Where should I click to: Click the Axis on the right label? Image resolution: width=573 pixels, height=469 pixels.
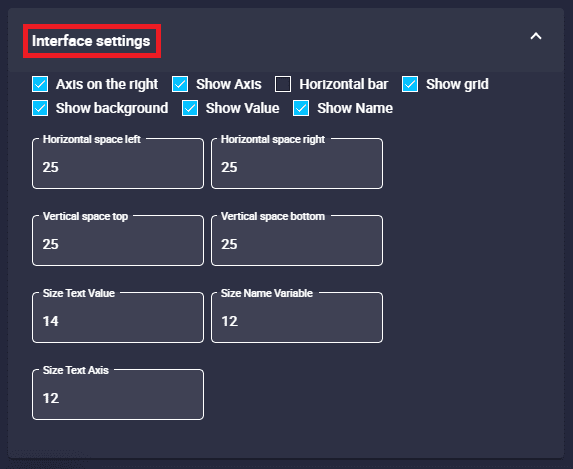click(x=107, y=84)
